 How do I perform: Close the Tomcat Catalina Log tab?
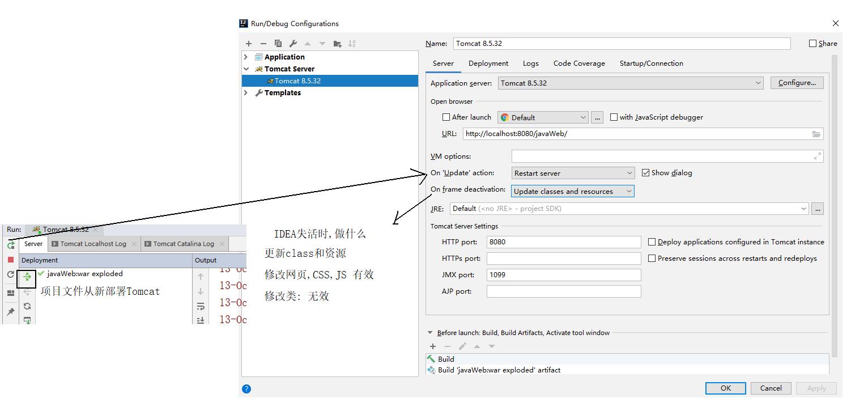pyautogui.click(x=222, y=244)
